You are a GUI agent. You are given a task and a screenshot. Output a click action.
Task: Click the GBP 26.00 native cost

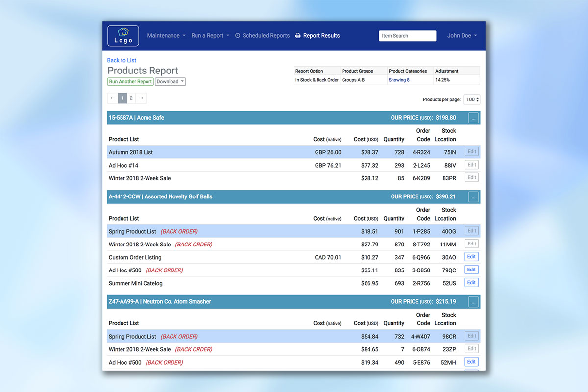pos(328,152)
